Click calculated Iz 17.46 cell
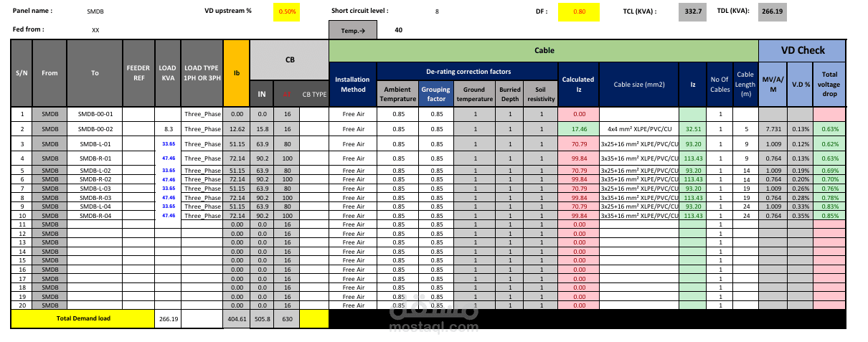The width and height of the screenshot is (868, 342). point(578,129)
